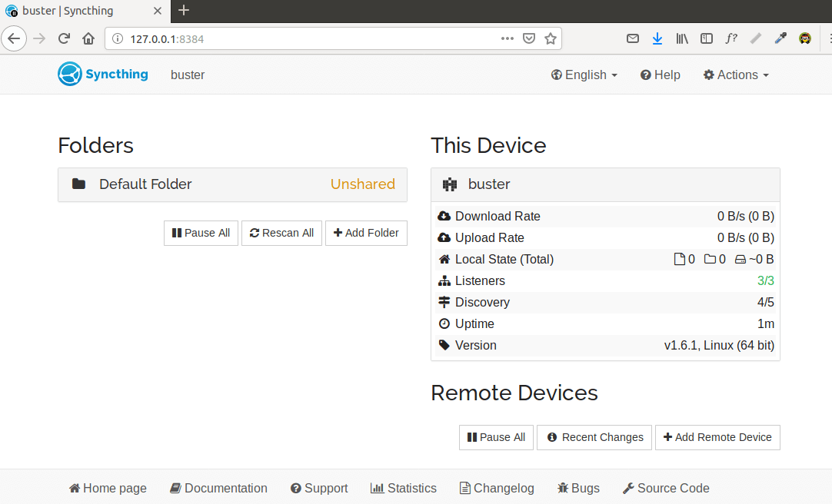This screenshot has height=504, width=832.
Task: Open the color picker eyedropper extension
Action: pyautogui.click(x=780, y=38)
